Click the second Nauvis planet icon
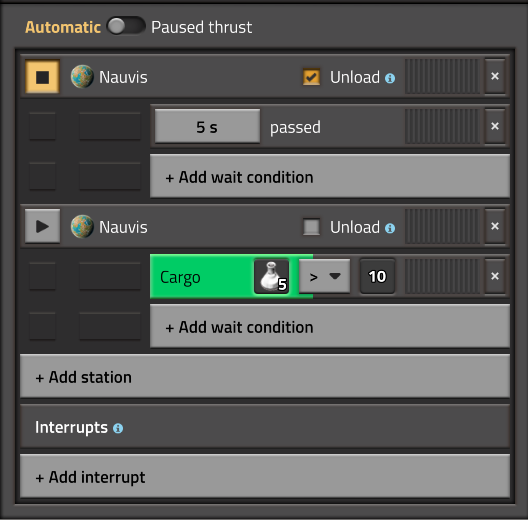 (x=82, y=226)
